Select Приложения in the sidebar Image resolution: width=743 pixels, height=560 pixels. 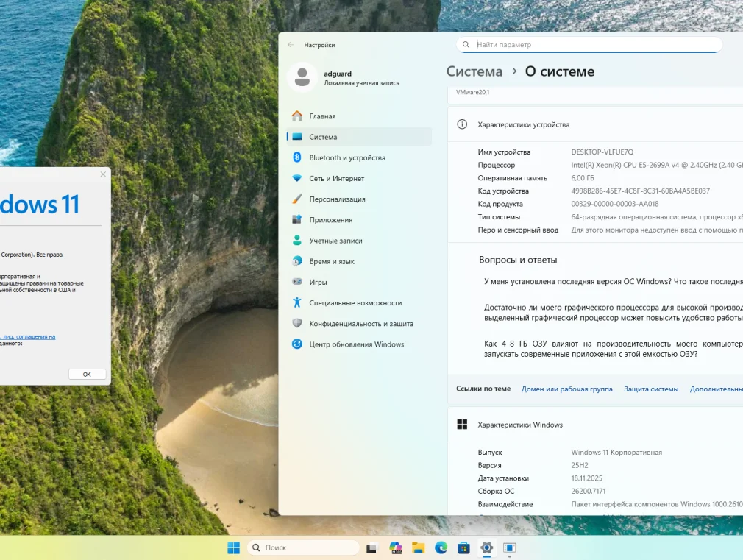(x=330, y=220)
